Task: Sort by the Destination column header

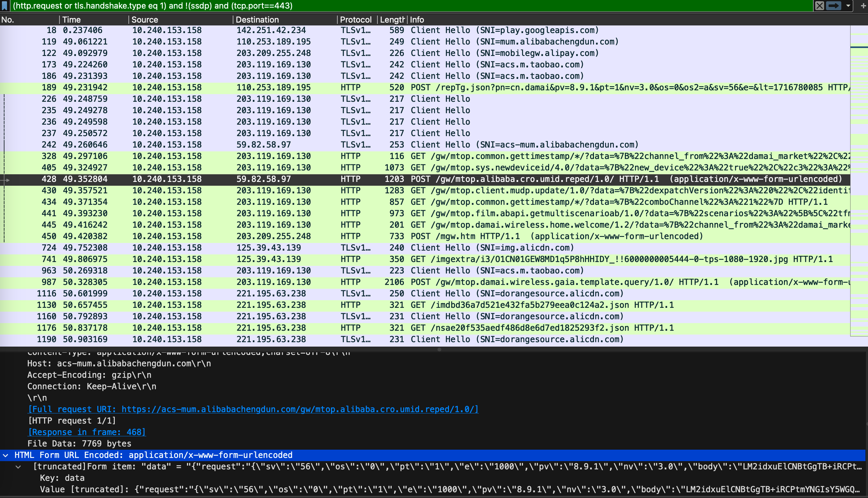Action: tap(257, 20)
